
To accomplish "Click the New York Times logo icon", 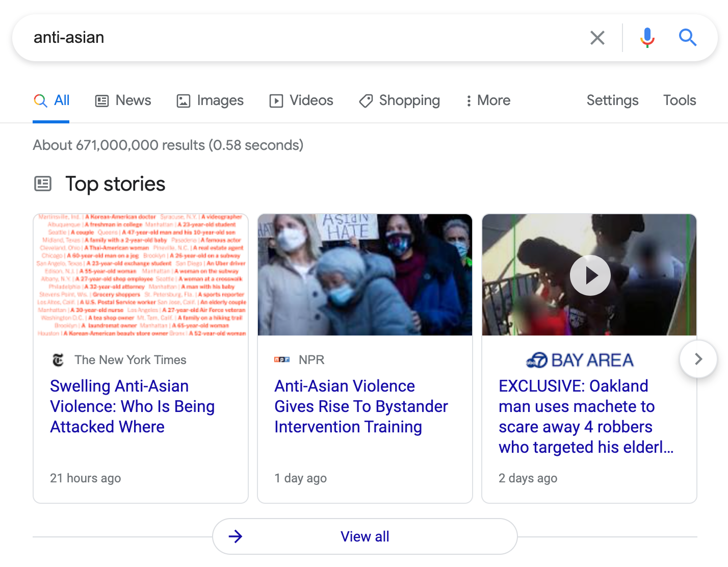I will [59, 360].
